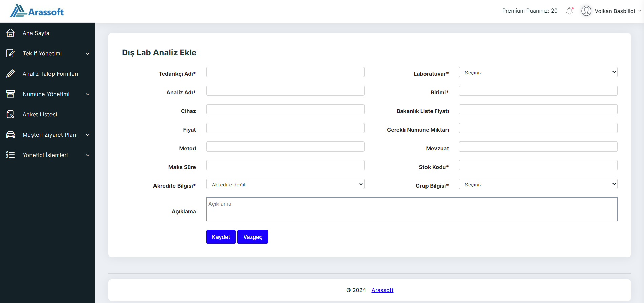This screenshot has height=303, width=644.
Task: Click the Yönetici İşlemleri list icon
Action: (x=11, y=155)
